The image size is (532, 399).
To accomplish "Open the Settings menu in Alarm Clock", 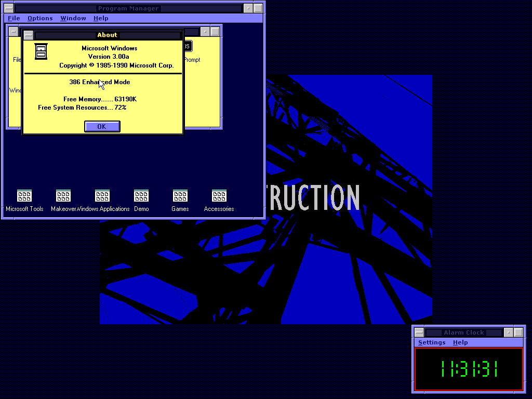I will pyautogui.click(x=432, y=342).
